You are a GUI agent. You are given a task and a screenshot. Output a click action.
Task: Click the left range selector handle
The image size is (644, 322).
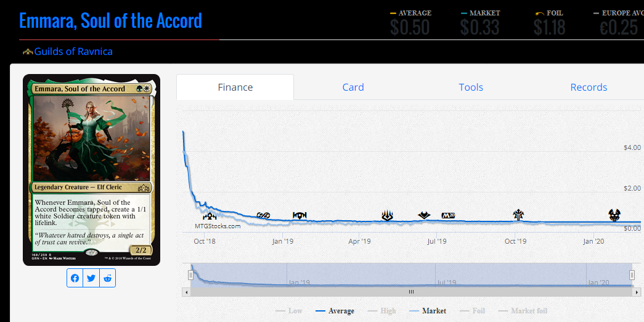tap(190, 275)
